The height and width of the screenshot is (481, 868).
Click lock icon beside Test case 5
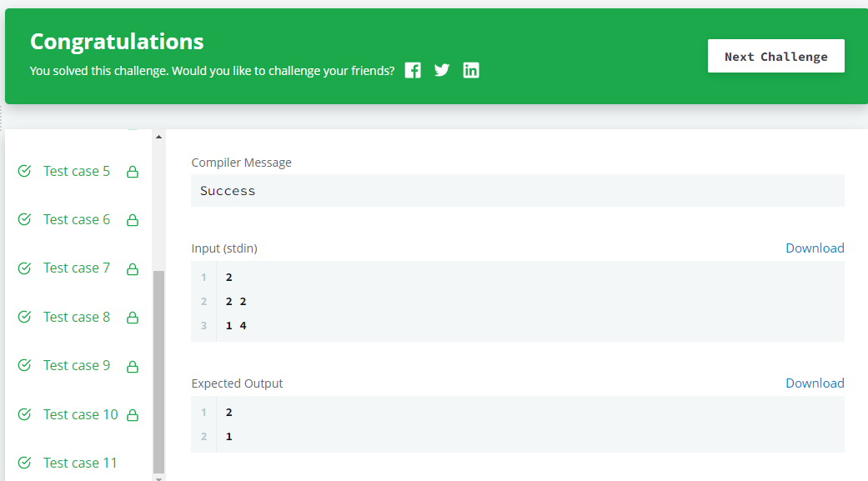[133, 172]
